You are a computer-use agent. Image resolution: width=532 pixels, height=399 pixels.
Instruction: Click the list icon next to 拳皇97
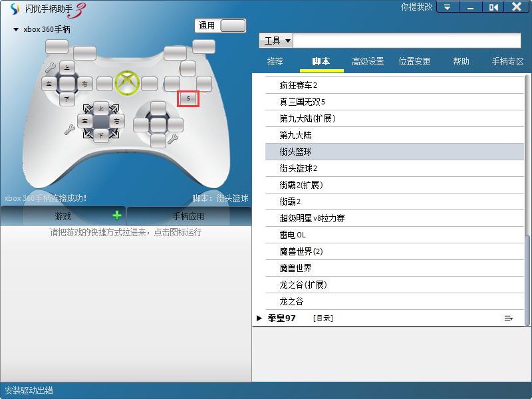tap(509, 318)
